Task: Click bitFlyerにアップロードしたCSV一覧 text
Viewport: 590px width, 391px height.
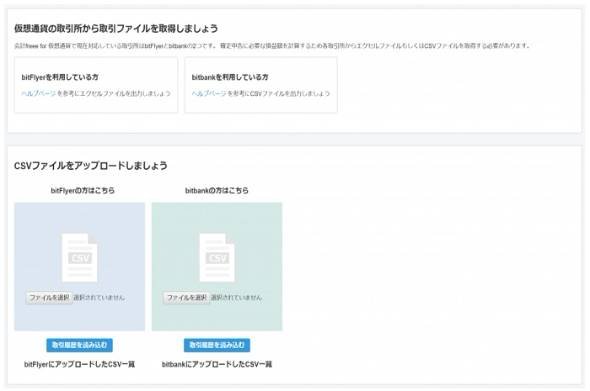Action: (79, 364)
